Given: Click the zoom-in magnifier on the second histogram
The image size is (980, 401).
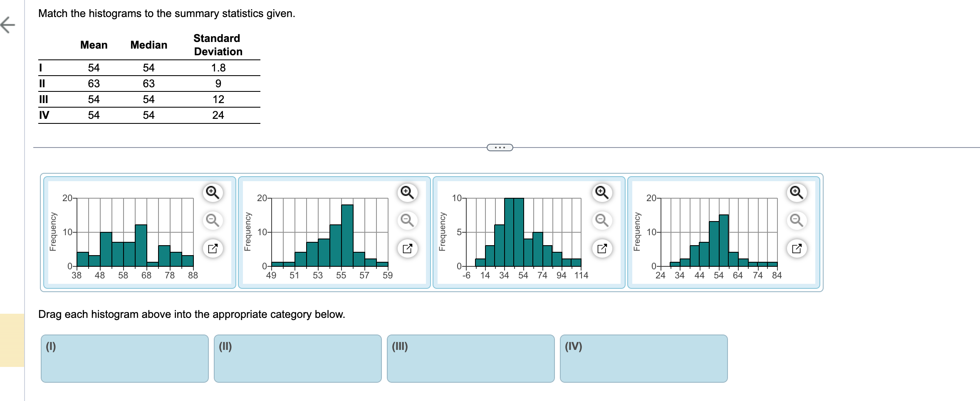Looking at the screenshot, I should (x=406, y=192).
